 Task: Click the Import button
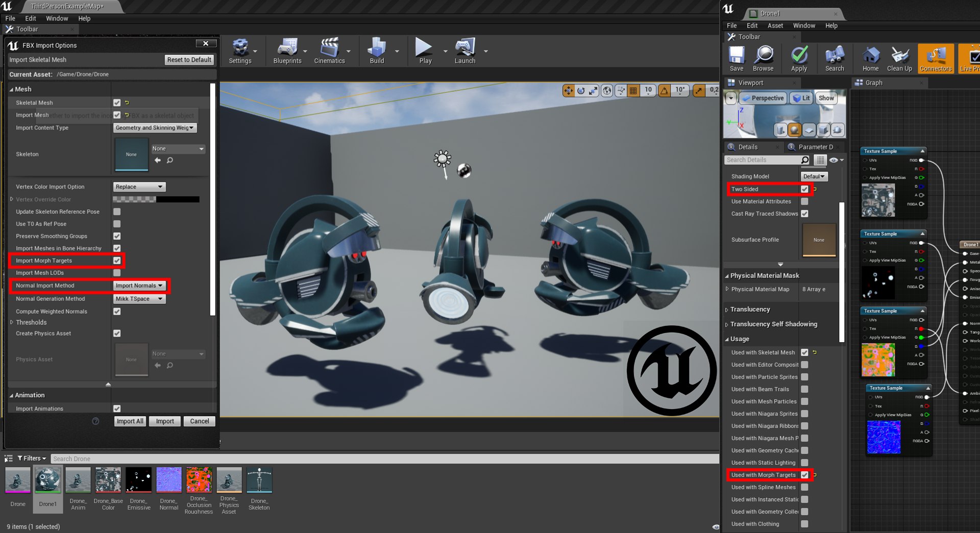[165, 421]
